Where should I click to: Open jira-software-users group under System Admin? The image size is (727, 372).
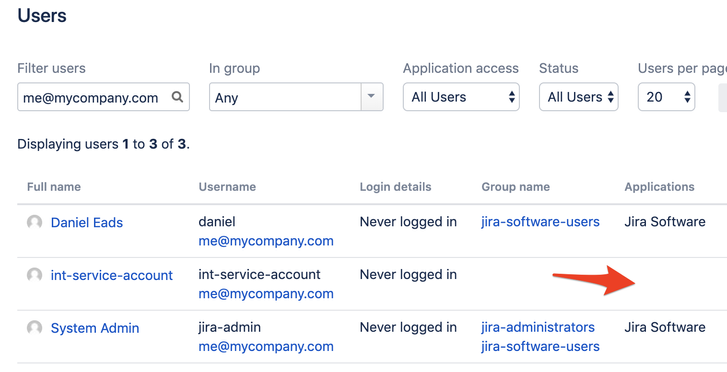540,346
